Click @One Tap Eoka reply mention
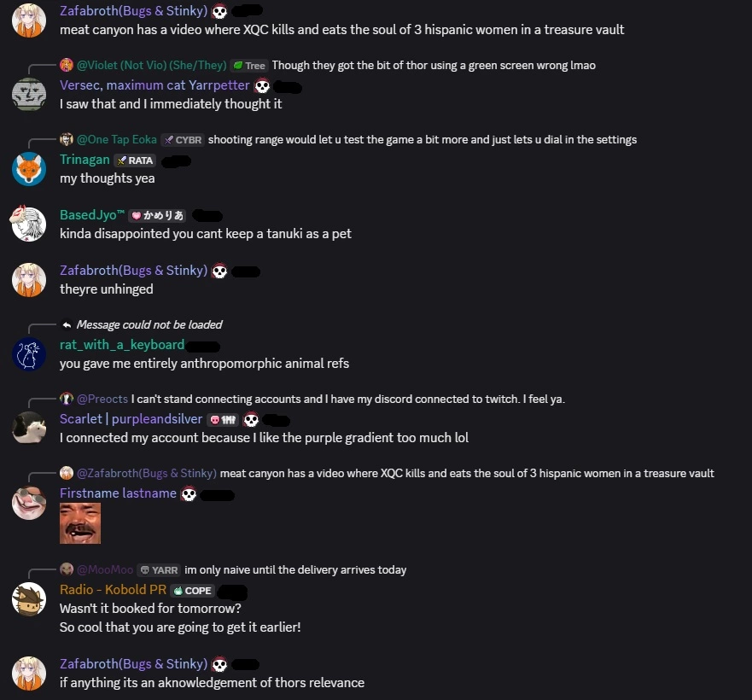The width and height of the screenshot is (752, 700). pyautogui.click(x=117, y=140)
